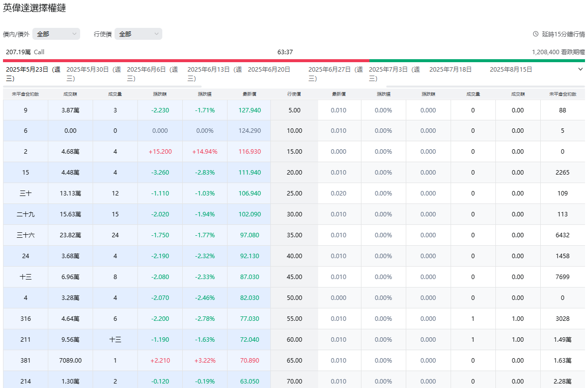Click the call latest price 97.080

(249, 235)
